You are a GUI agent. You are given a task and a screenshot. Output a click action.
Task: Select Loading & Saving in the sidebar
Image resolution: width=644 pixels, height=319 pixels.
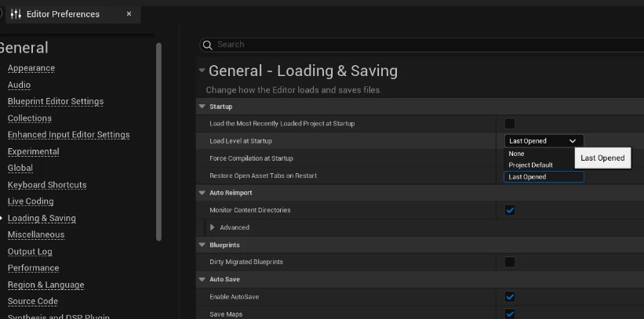(42, 218)
